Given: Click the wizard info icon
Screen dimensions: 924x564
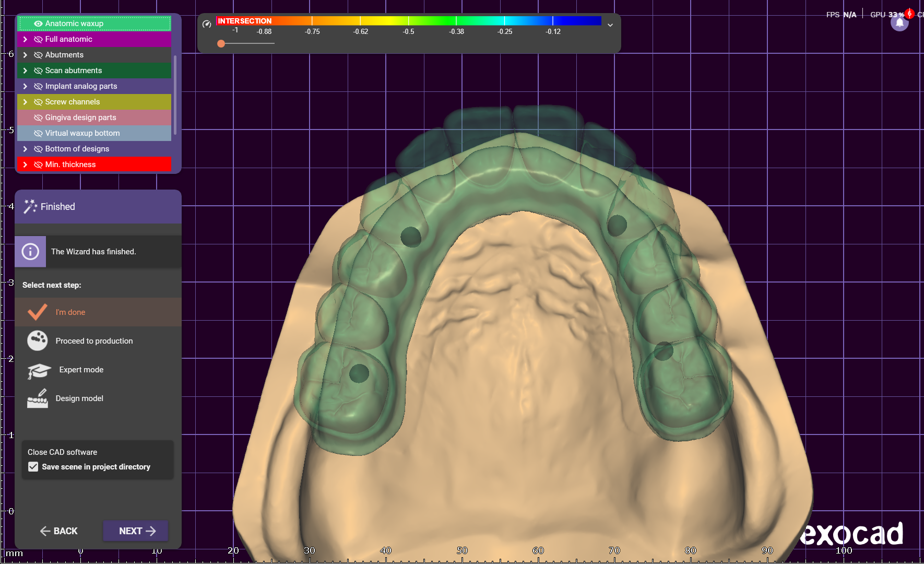Looking at the screenshot, I should [30, 252].
